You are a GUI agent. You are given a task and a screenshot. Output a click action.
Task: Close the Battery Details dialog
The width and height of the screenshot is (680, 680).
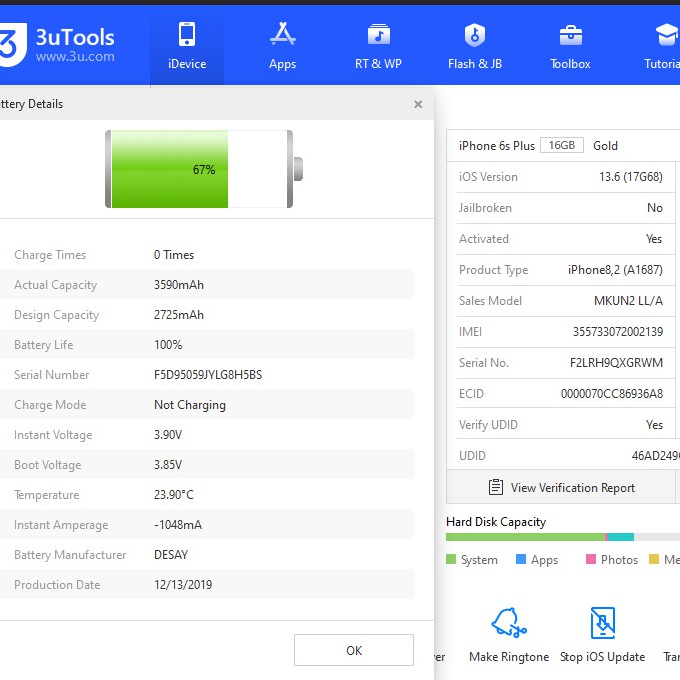pyautogui.click(x=418, y=104)
